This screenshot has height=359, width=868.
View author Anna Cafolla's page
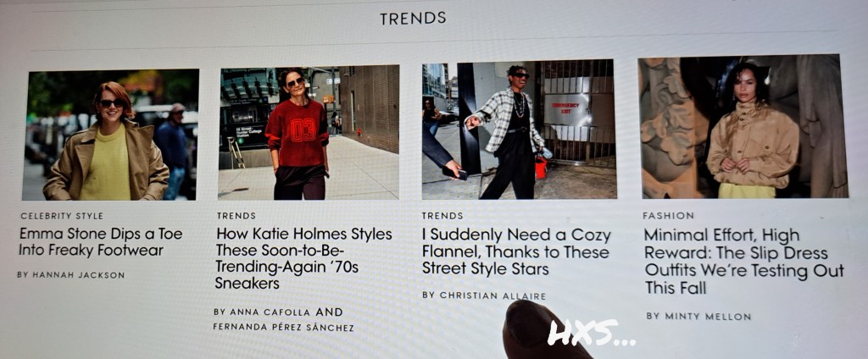pos(270,312)
